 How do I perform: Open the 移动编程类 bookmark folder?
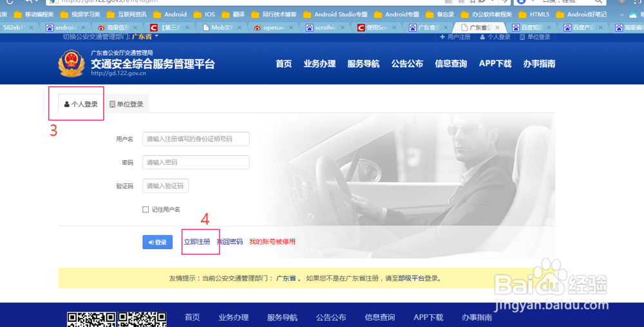33,14
